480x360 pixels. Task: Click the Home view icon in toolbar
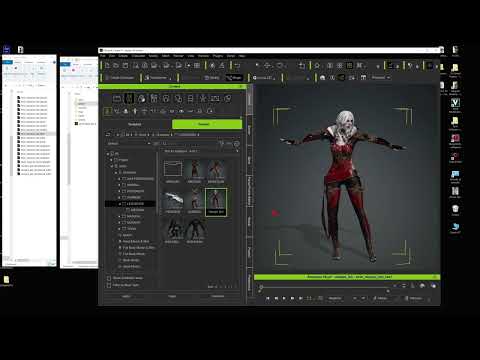[317, 66]
